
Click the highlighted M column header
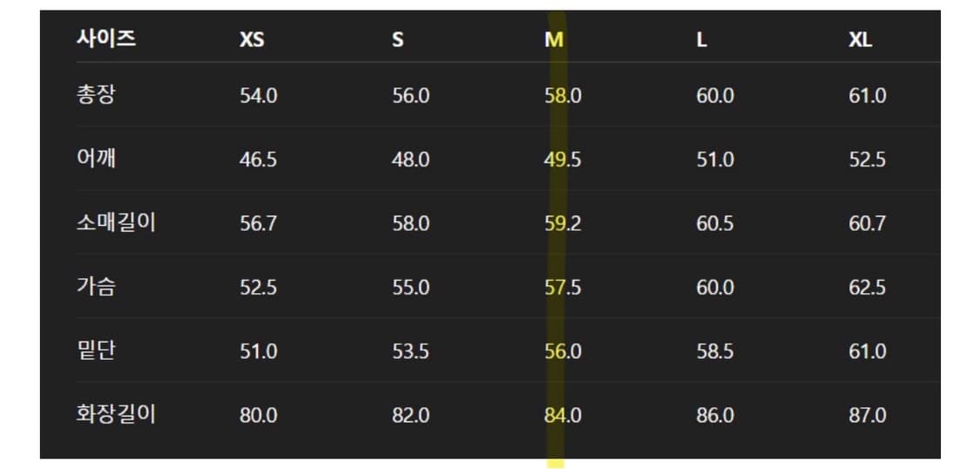click(x=554, y=41)
